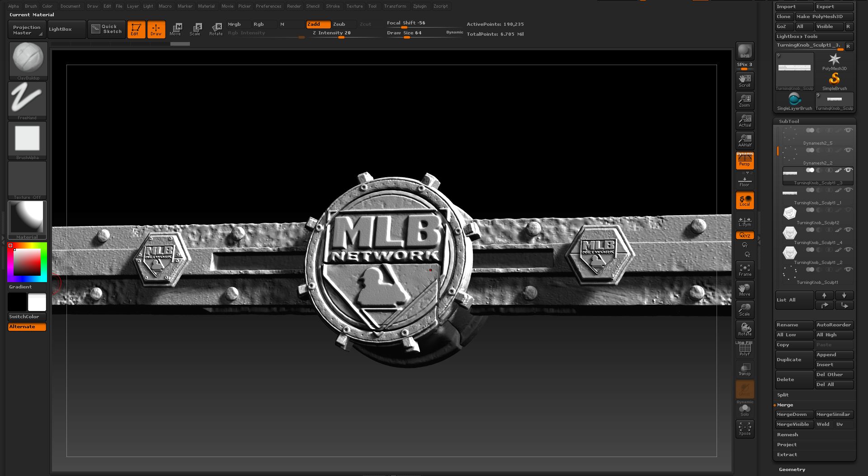This screenshot has height=476, width=868.
Task: Toggle Persp perspective mode
Action: (745, 160)
